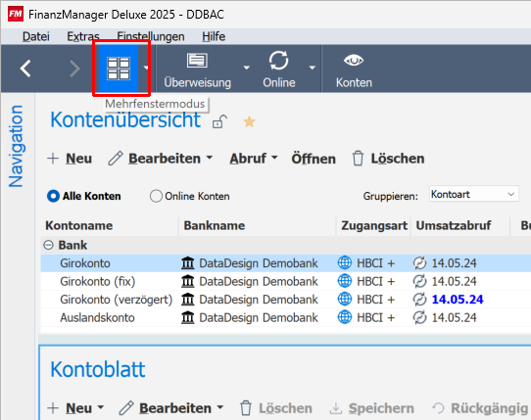Screen dimensions: 531x420
Task: Select the Girokonto row
Action: pyautogui.click(x=286, y=263)
